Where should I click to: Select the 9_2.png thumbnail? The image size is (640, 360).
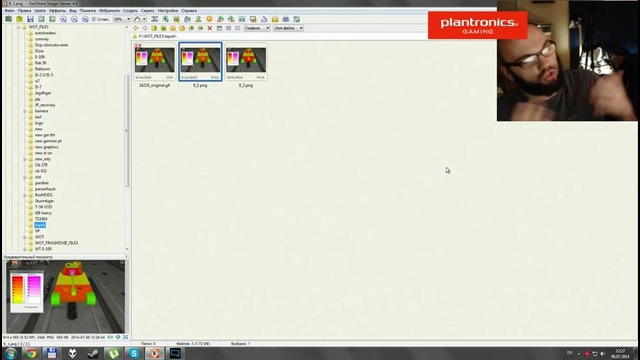coord(246,62)
